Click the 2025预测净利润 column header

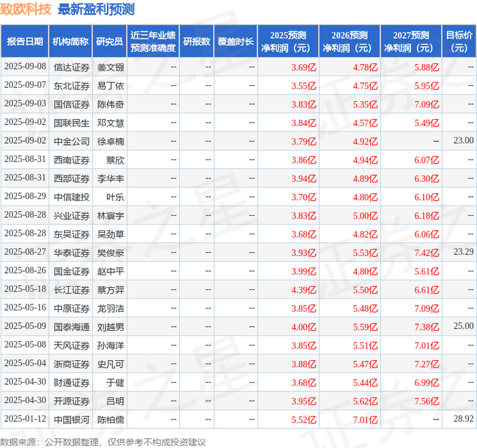click(288, 42)
